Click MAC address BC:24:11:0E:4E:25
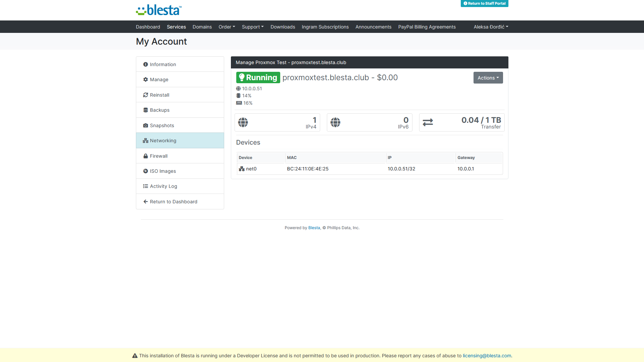This screenshot has width=644, height=362. point(307,169)
